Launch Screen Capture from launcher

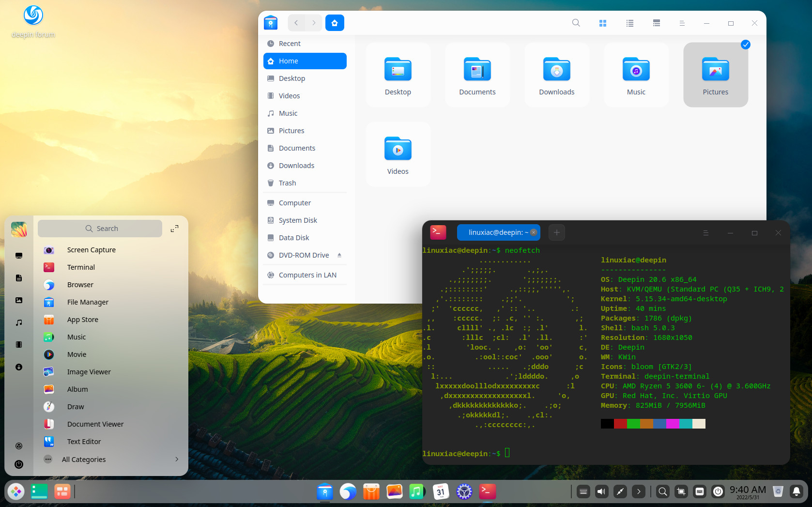point(111,250)
